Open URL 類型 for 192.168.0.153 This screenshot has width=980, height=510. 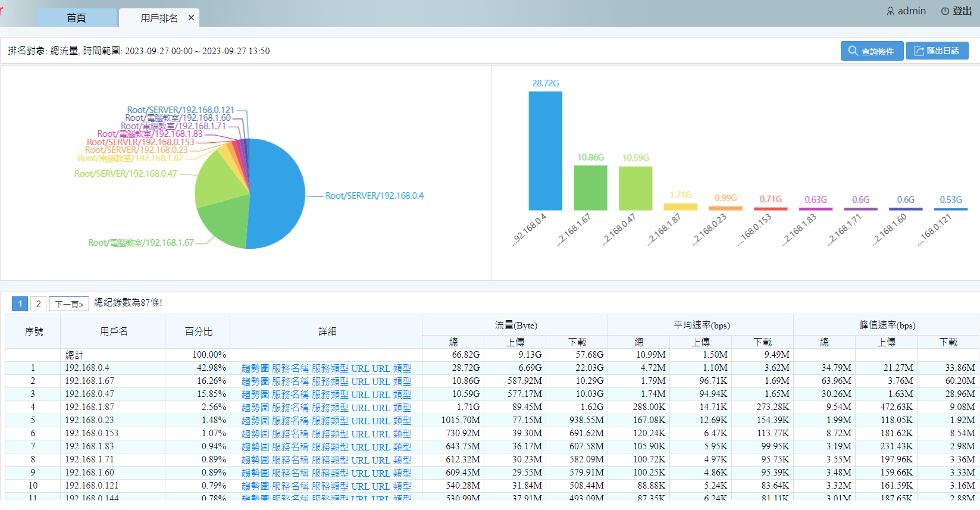coord(392,434)
